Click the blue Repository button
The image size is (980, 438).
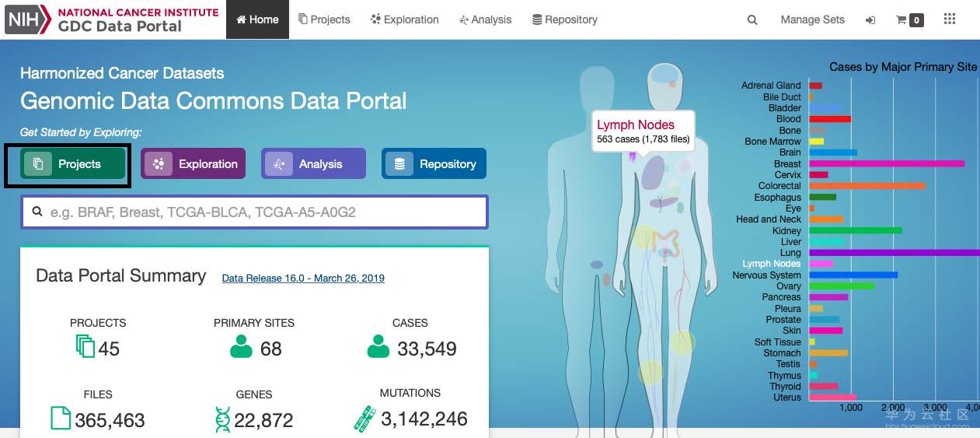434,164
